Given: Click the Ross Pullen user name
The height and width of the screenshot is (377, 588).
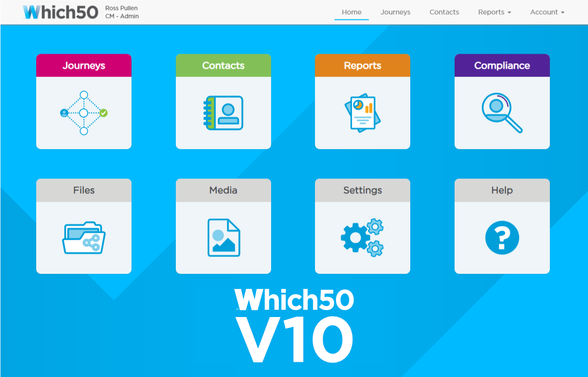Looking at the screenshot, I should 122,8.
